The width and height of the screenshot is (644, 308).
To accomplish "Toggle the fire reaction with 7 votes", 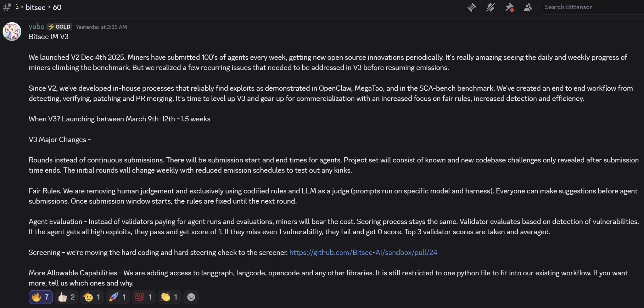I will (x=41, y=297).
